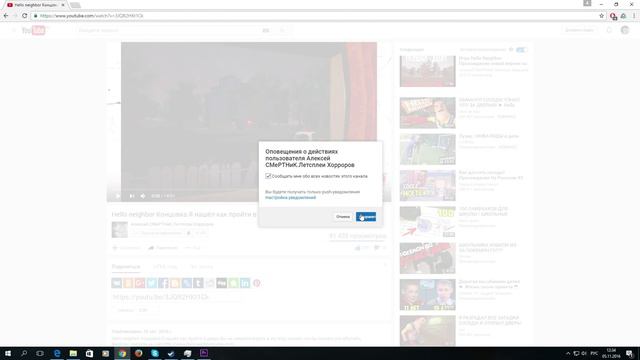Viewport: 640px width, 360px height.
Task: Tick the notify-me-about-all-channel-news checkbox
Action: 268,176
